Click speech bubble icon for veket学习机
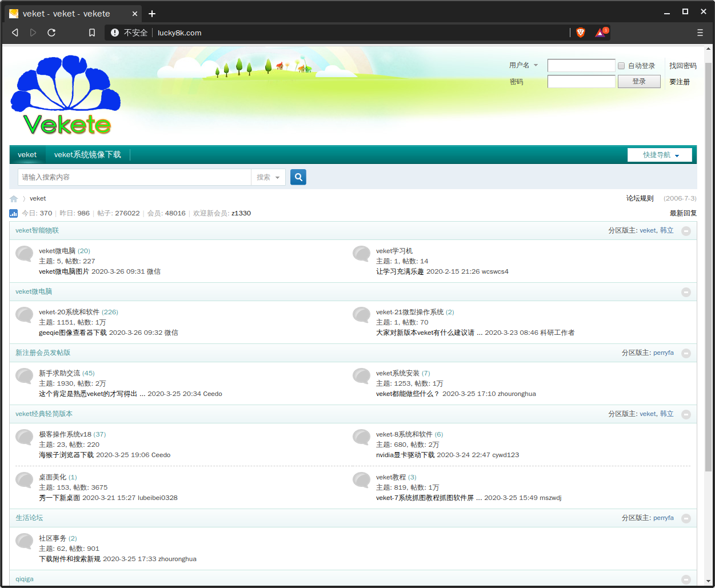Viewport: 715px width, 588px height. coord(361,253)
